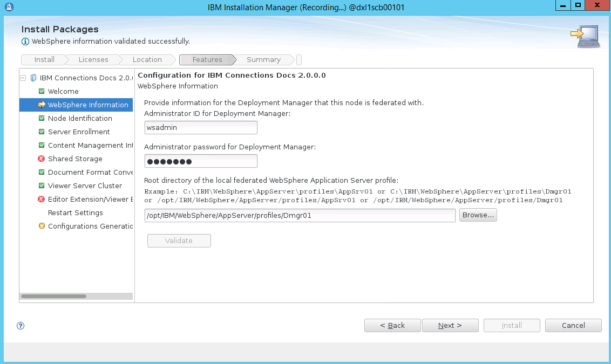Minimize the Installation Manager window
The width and height of the screenshot is (611, 364).
coord(562,5)
